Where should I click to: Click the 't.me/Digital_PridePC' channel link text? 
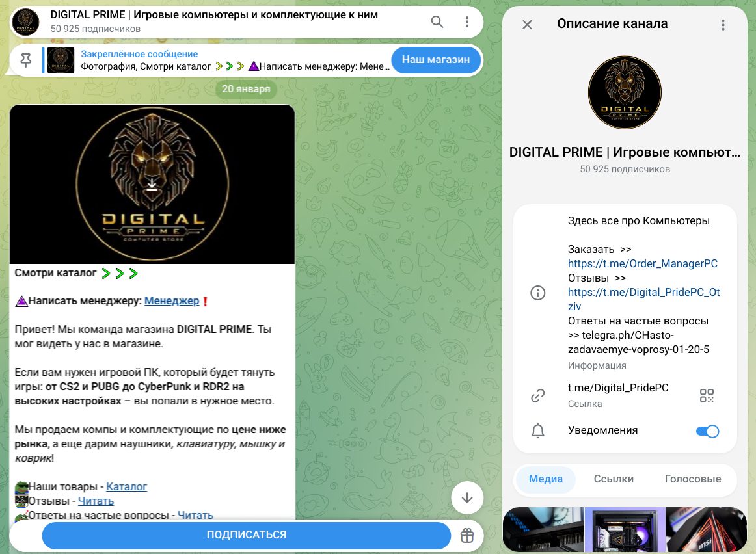(x=618, y=388)
